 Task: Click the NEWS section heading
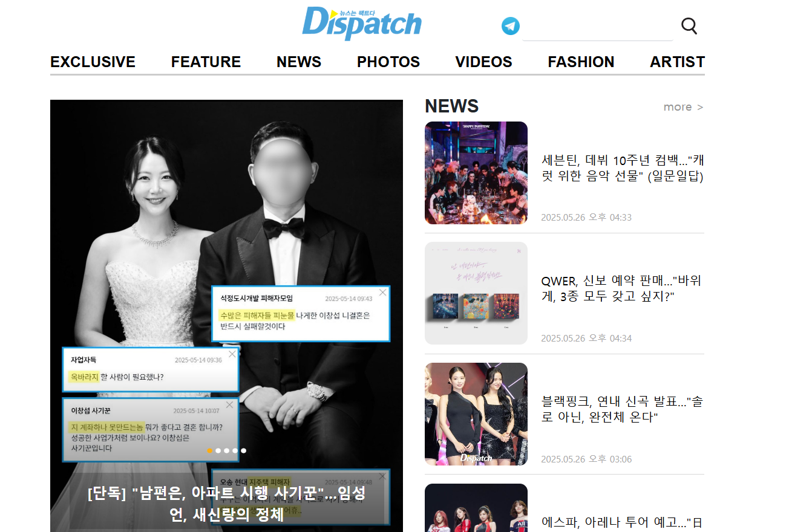tap(452, 106)
